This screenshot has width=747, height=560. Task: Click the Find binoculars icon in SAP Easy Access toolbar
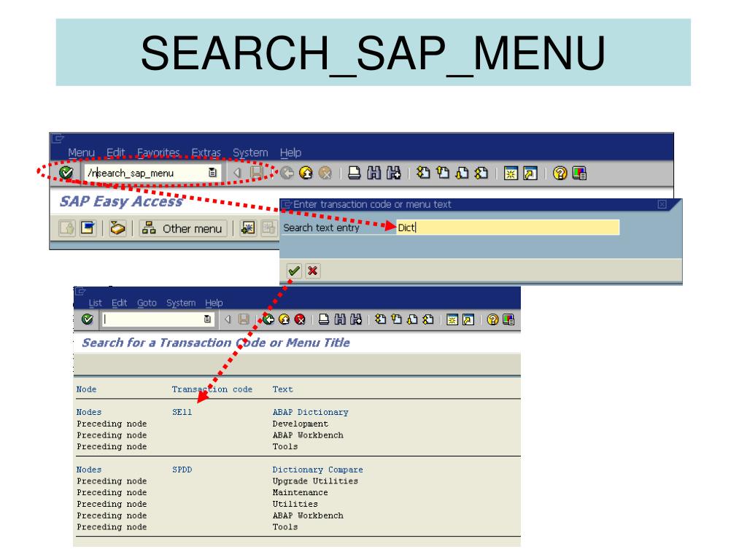[x=374, y=173]
